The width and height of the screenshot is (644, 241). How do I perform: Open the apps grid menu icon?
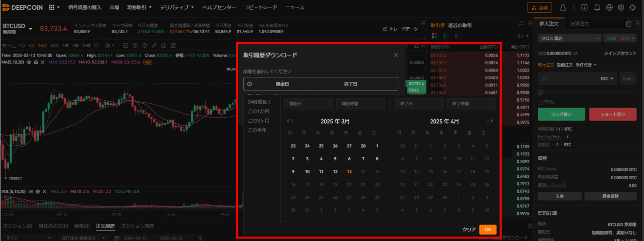click(53, 8)
